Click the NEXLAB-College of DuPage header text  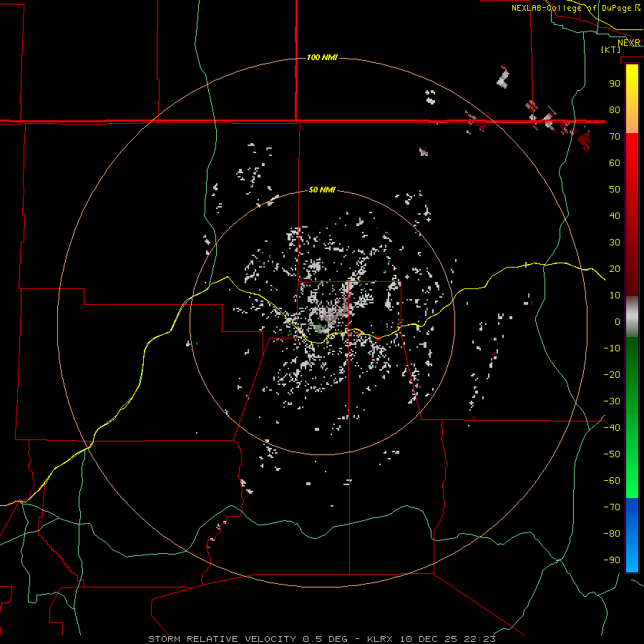click(571, 8)
